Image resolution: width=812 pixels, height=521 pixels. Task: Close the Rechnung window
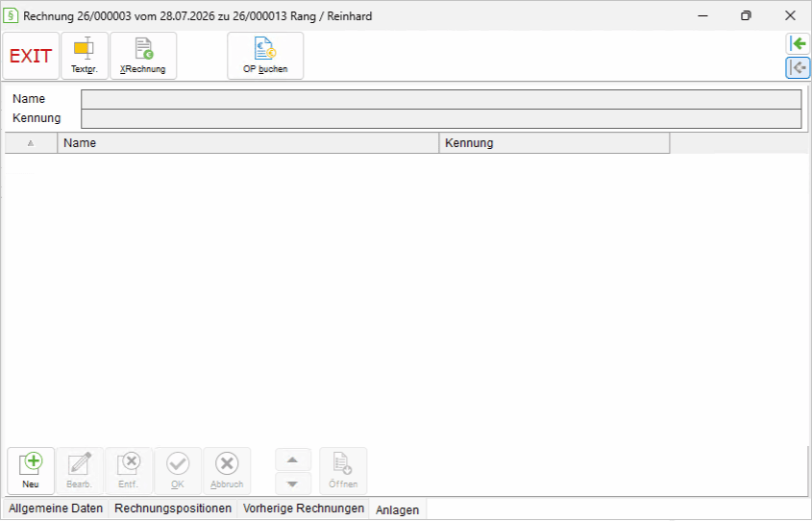pyautogui.click(x=790, y=15)
